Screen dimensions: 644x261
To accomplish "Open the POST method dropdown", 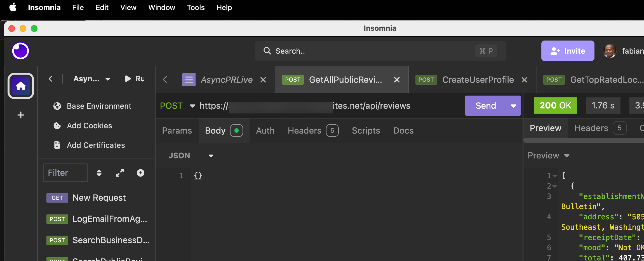I will point(177,106).
